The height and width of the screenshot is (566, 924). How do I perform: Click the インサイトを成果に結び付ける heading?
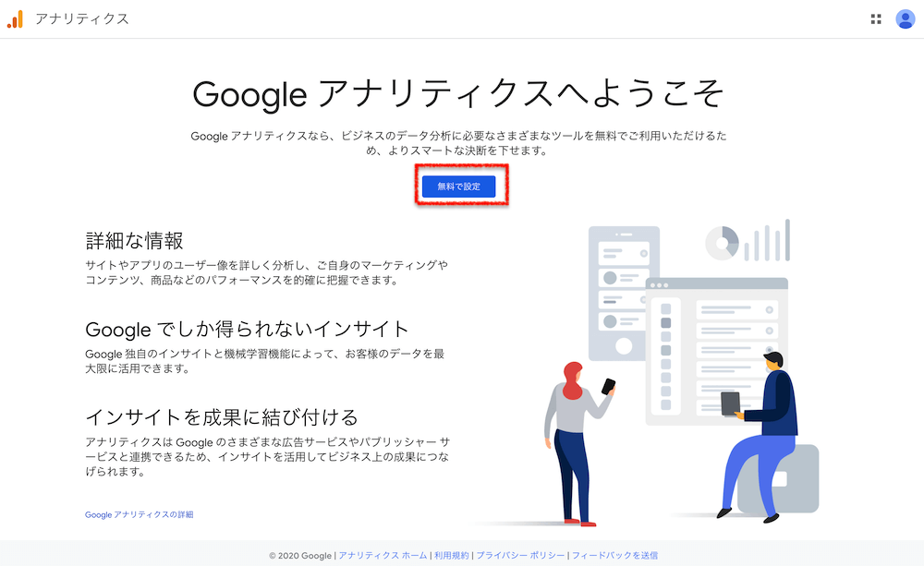(x=222, y=417)
